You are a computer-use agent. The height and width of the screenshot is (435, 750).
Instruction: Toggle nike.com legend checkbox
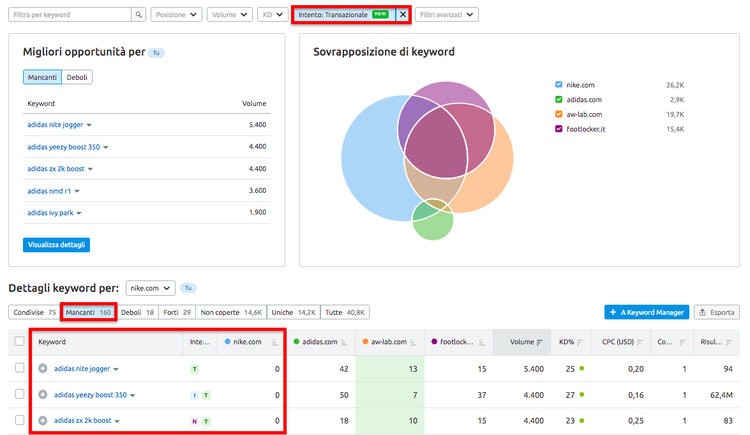[x=558, y=85]
